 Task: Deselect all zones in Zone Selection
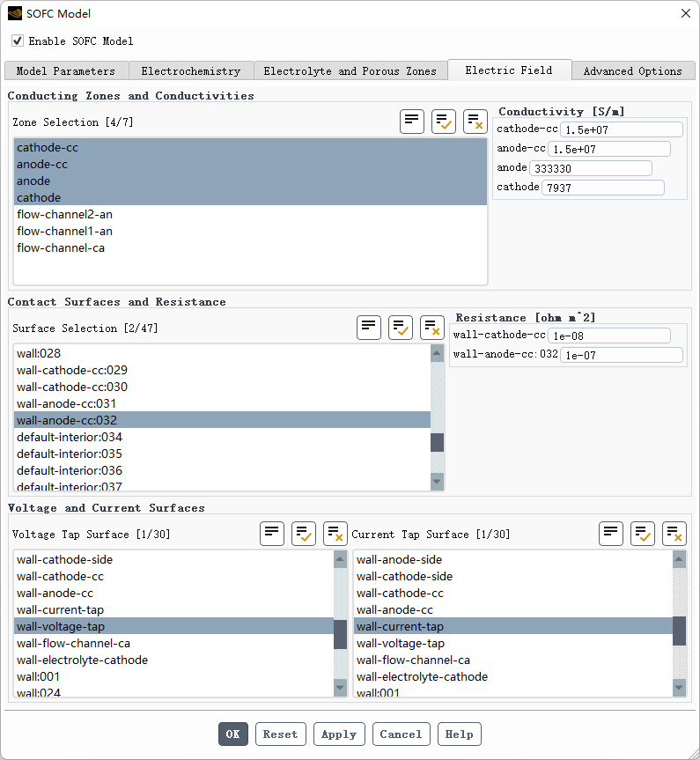475,122
